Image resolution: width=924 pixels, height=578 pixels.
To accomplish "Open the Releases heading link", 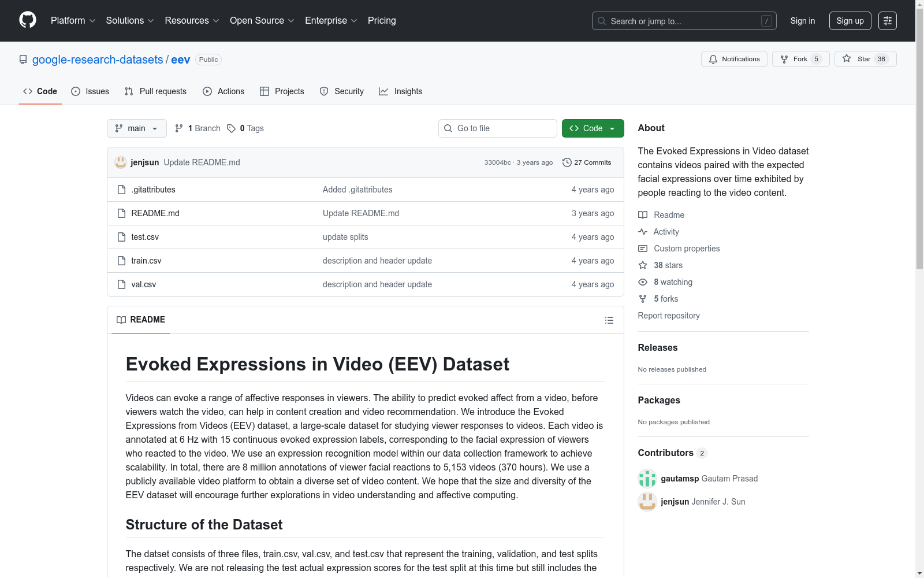I will click(658, 347).
